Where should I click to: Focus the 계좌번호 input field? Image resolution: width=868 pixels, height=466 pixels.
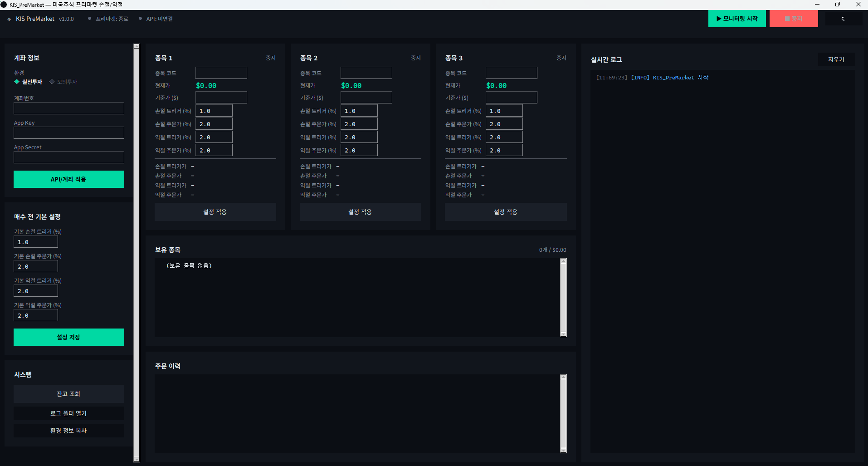69,108
